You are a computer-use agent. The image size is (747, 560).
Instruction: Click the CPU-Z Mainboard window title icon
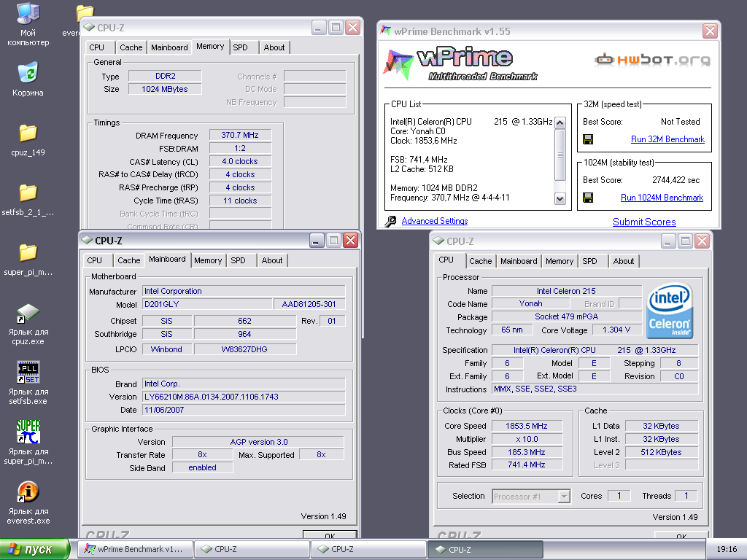point(87,241)
